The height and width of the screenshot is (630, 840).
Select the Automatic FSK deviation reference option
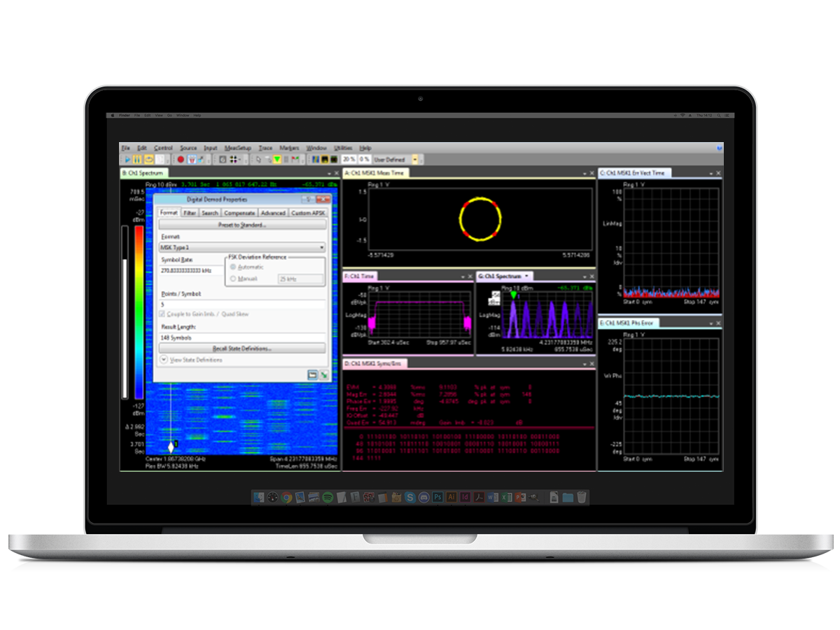(232, 267)
